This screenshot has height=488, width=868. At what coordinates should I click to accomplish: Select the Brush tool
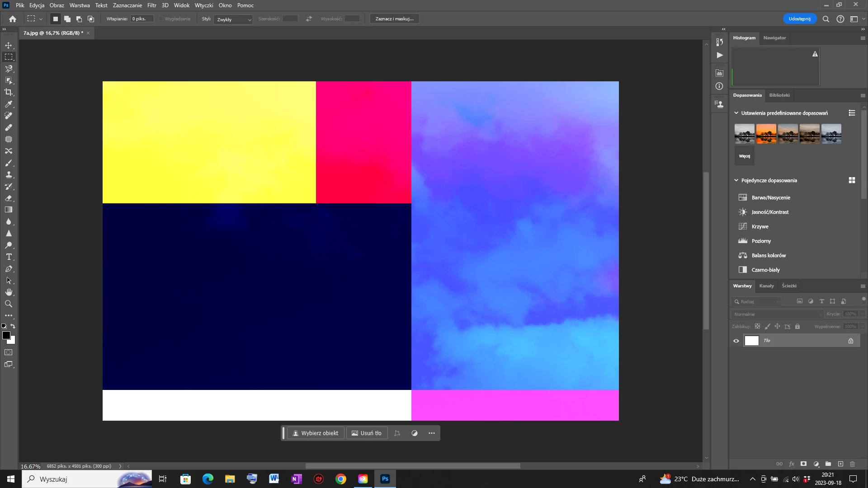[x=9, y=163]
